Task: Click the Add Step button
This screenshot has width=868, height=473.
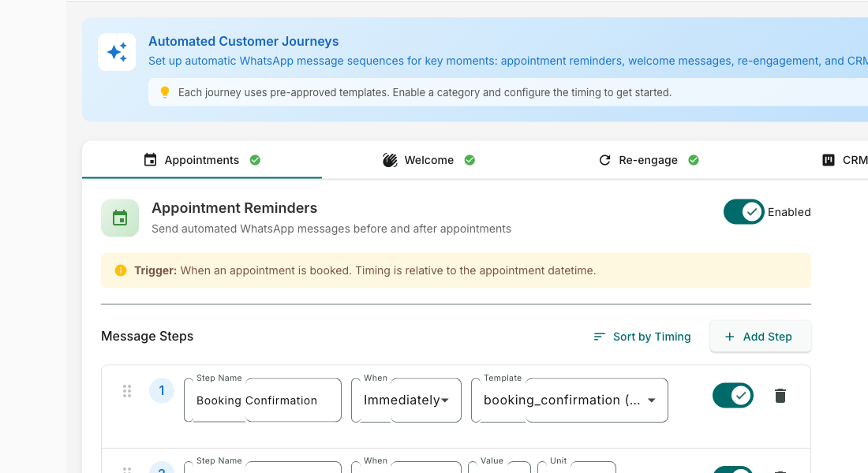Action: (760, 336)
